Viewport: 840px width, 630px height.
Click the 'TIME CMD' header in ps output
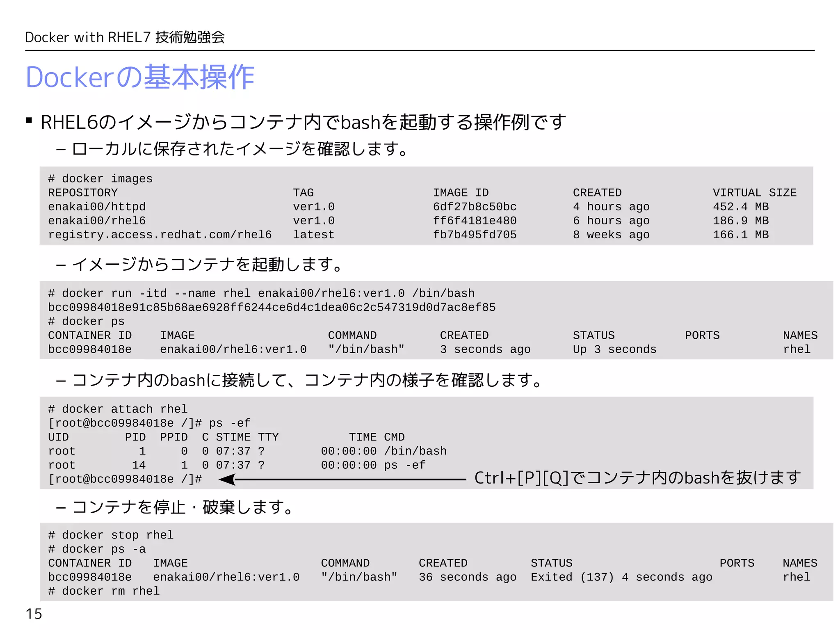click(x=377, y=437)
